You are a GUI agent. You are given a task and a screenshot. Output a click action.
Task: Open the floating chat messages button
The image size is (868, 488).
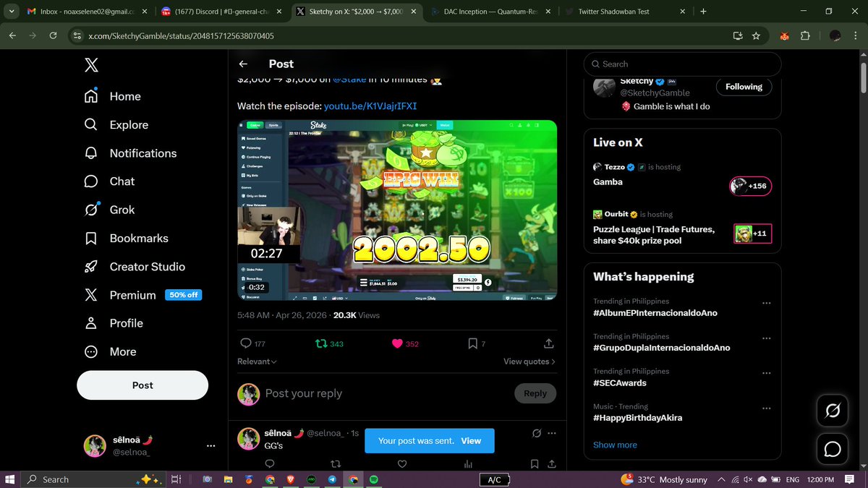coord(832,449)
